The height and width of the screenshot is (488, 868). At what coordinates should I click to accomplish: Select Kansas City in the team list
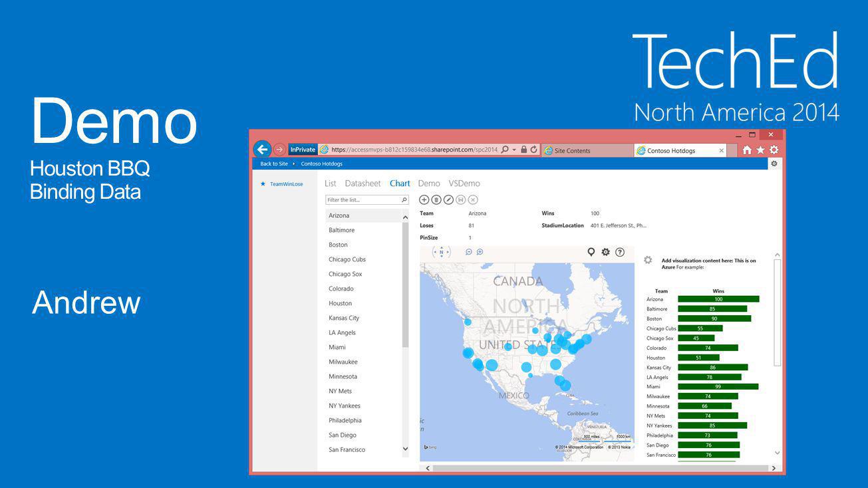[x=363, y=318]
